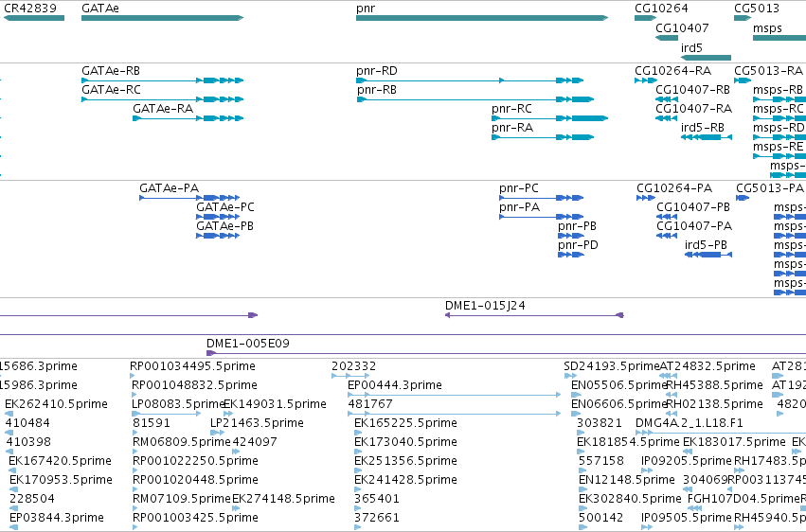This screenshot has width=806, height=532.
Task: Click the msps-RB transcript label
Action: [x=778, y=90]
